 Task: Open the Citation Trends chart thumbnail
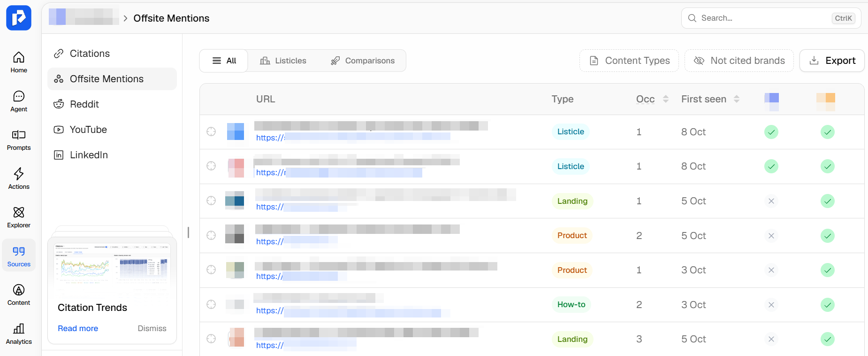pyautogui.click(x=112, y=265)
